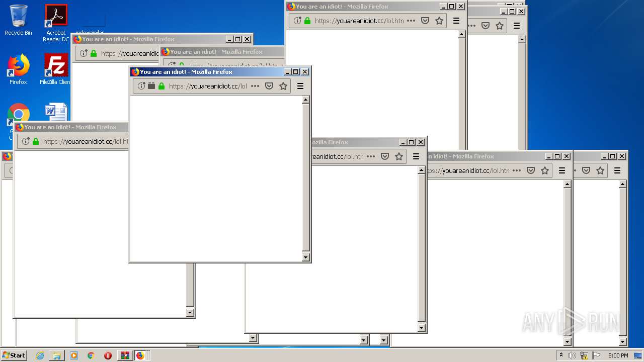The width and height of the screenshot is (644, 362).
Task: Open File Explorer from the taskbar
Action: coord(57,355)
